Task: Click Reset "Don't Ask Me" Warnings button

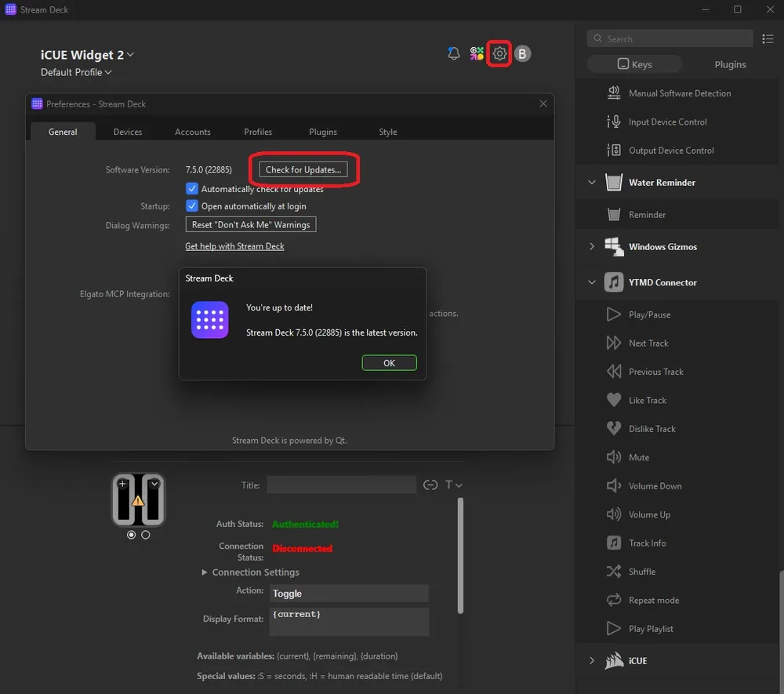Action: pyautogui.click(x=251, y=224)
